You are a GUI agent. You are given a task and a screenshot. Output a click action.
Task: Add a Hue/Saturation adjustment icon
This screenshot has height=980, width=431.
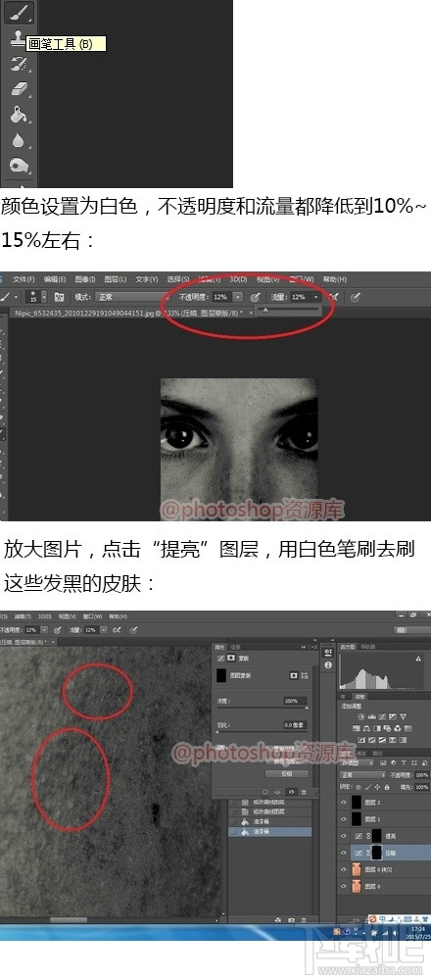point(357,729)
